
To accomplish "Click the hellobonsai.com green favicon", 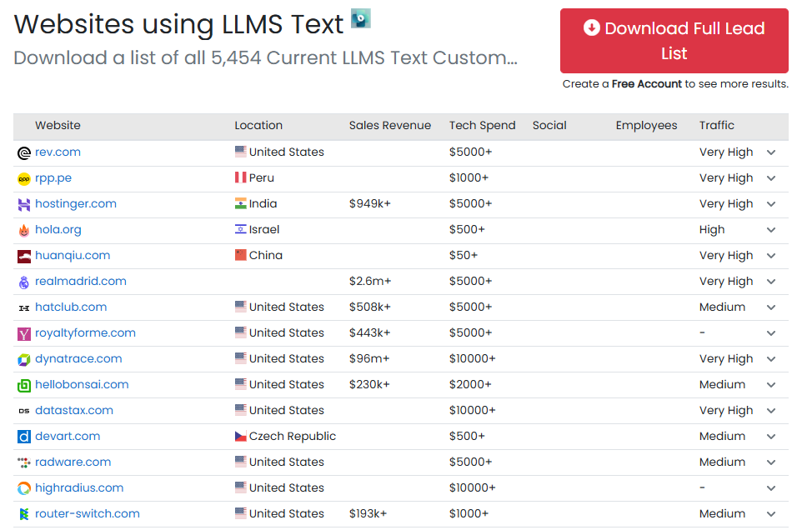I will pos(24,386).
